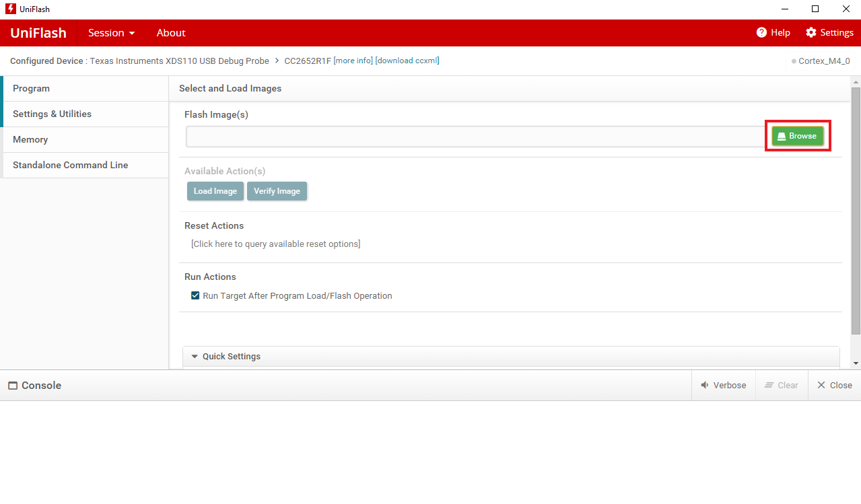Open Help via the question mark icon

761,33
